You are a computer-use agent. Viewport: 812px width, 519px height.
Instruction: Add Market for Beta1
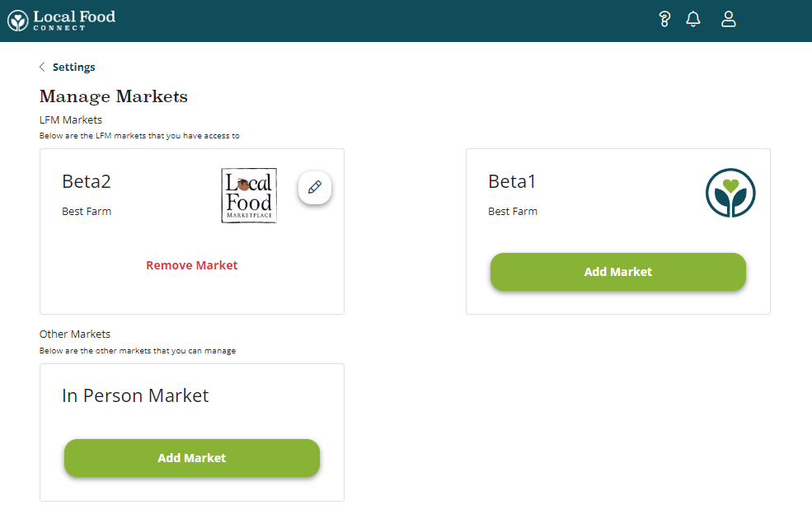(x=617, y=272)
